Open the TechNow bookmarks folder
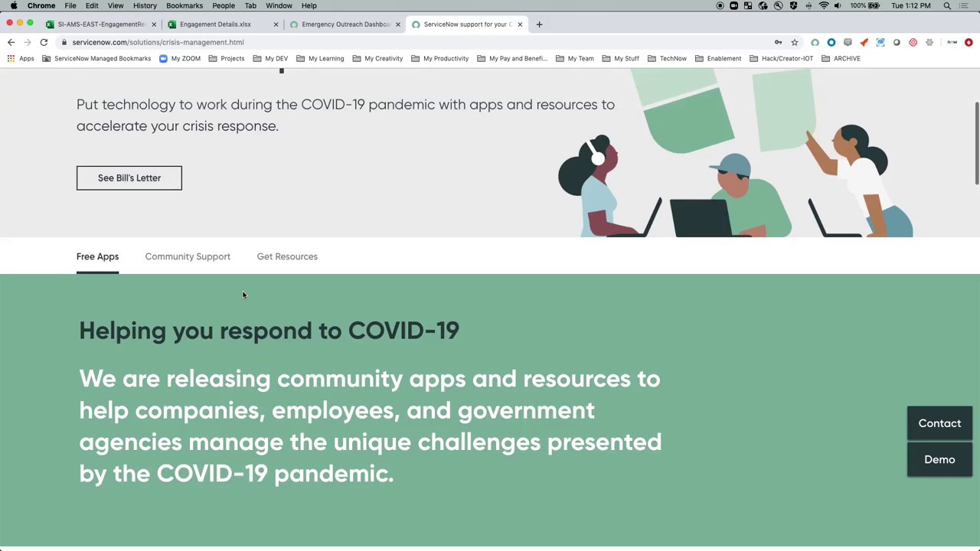 click(667, 58)
